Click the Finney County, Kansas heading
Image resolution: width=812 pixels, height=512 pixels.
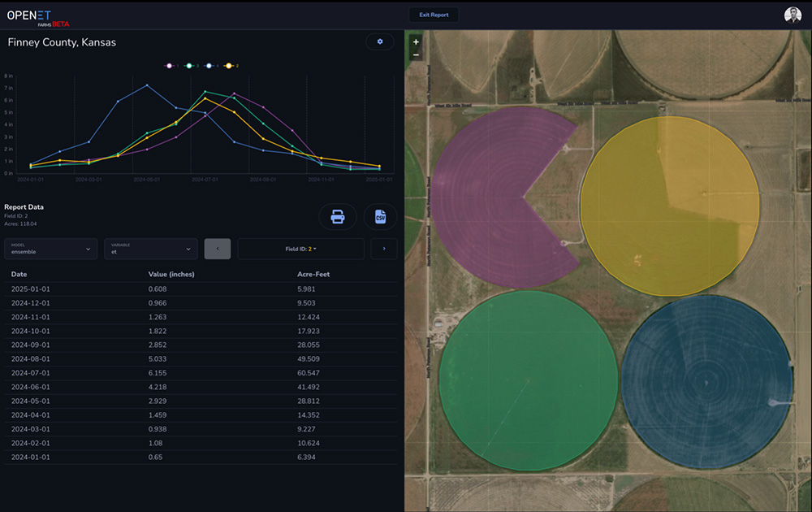point(63,41)
